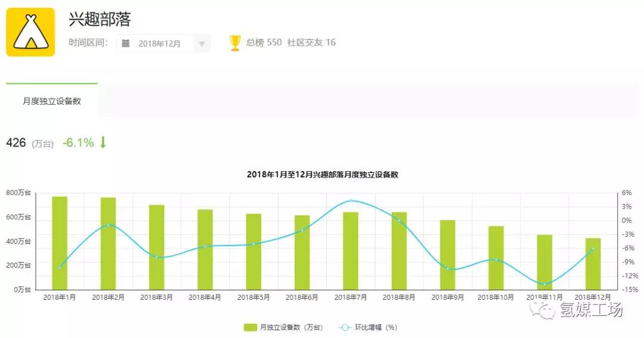The image size is (644, 338).
Task: Click the 2018年4月 x-axis label
Action: pos(205,297)
